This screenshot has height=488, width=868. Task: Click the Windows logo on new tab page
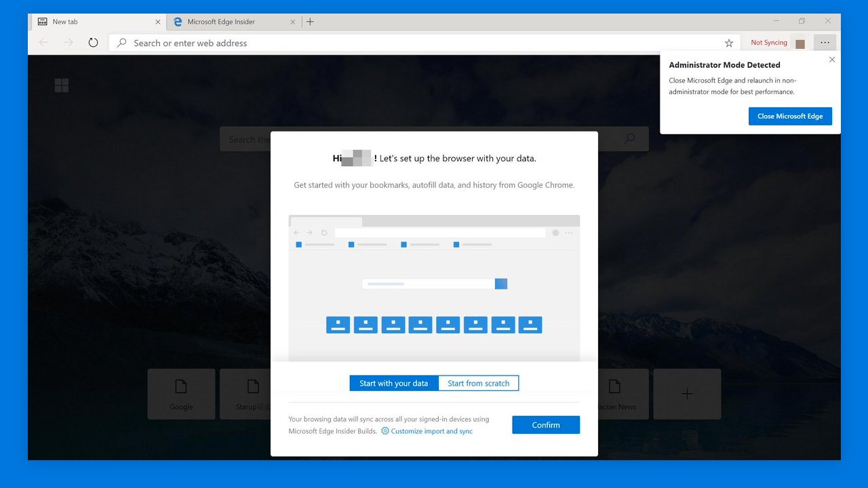(62, 85)
